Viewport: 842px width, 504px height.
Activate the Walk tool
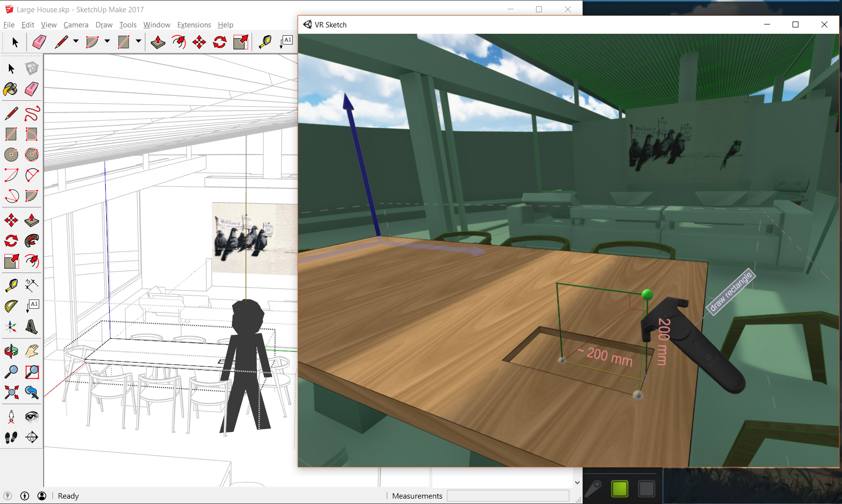(11, 437)
